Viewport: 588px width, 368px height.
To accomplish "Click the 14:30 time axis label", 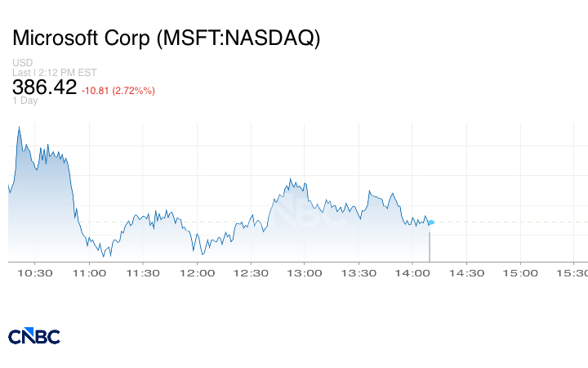I will point(466,273).
